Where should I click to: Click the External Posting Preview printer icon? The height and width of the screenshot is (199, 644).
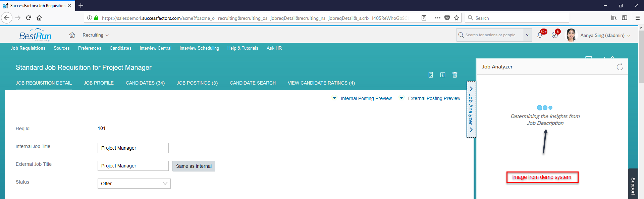pos(401,98)
